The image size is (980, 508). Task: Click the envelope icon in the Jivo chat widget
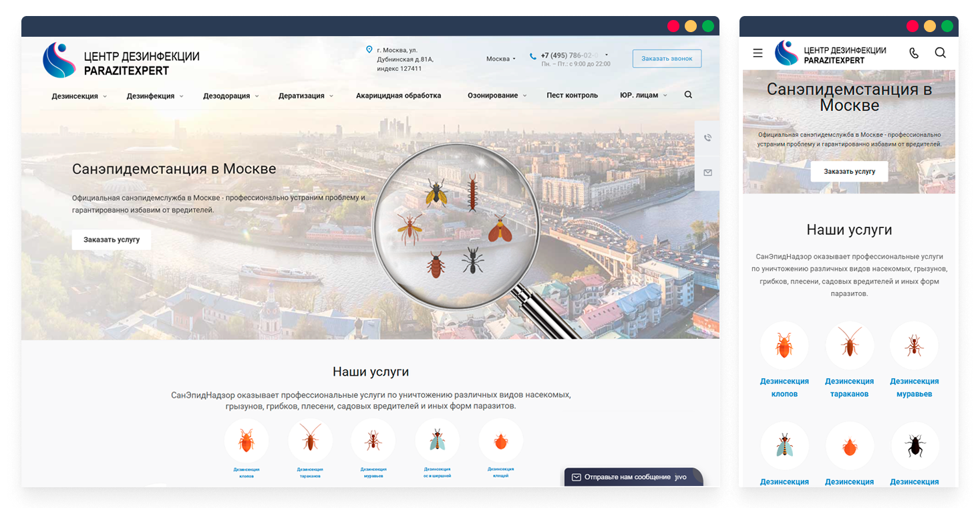(577, 477)
